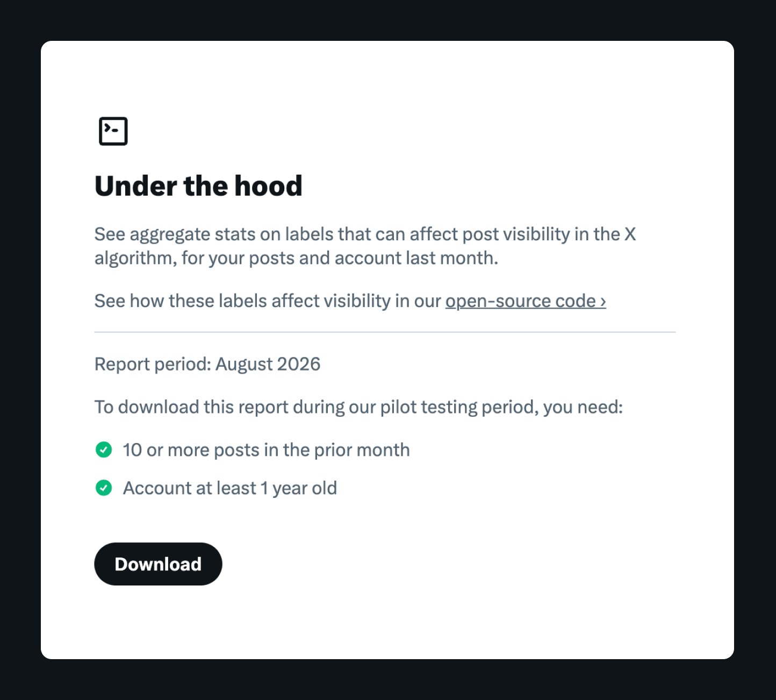The width and height of the screenshot is (776, 700).
Task: Click the 10 or more posts requirement text
Action: click(266, 450)
